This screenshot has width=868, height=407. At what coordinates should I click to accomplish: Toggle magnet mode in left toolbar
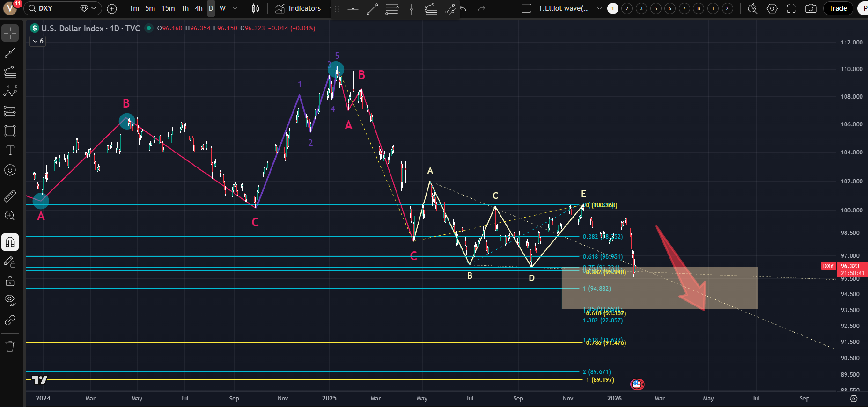tap(10, 242)
